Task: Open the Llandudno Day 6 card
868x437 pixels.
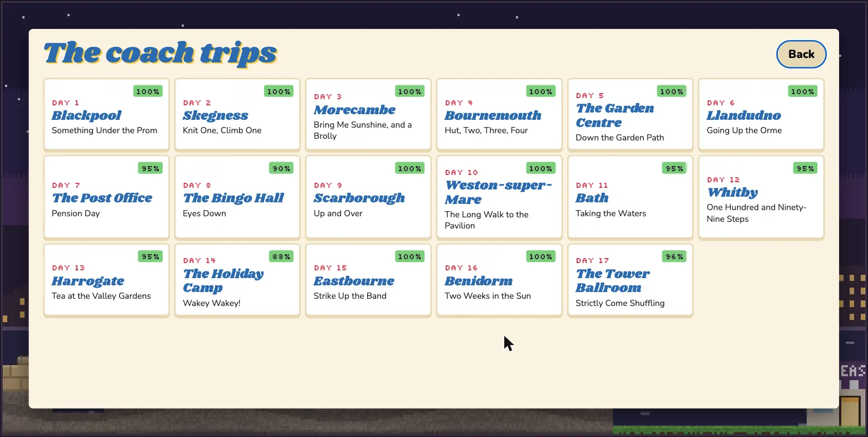Action: point(761,114)
